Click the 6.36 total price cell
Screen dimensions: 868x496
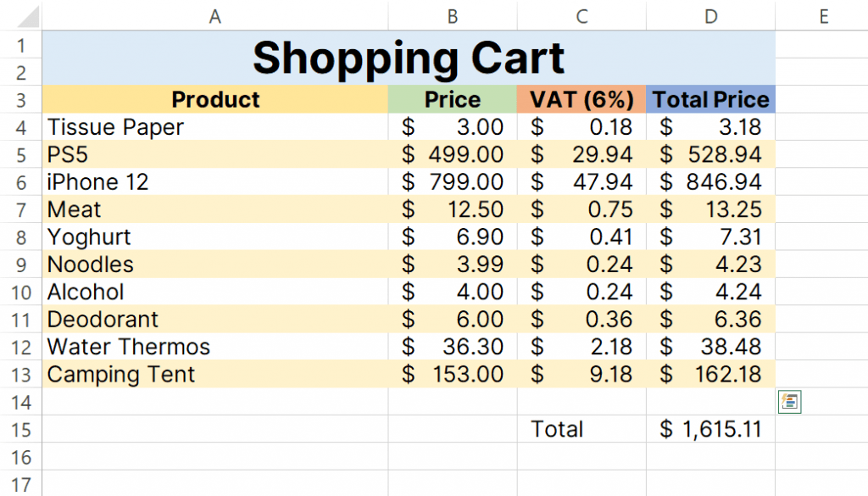tap(711, 319)
